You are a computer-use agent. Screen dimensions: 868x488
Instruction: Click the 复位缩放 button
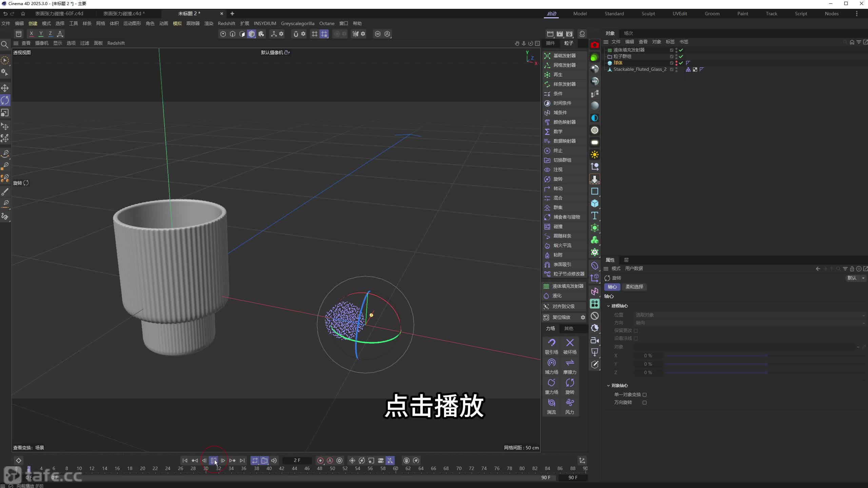point(561,317)
